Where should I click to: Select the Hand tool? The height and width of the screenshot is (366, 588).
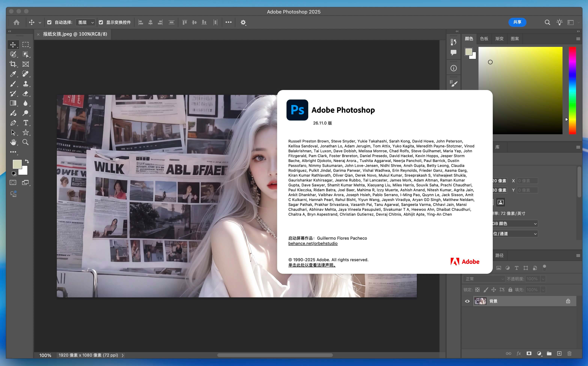click(x=13, y=142)
